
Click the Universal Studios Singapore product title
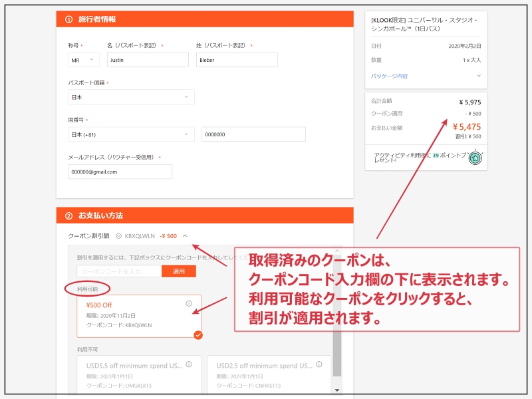[x=424, y=24]
